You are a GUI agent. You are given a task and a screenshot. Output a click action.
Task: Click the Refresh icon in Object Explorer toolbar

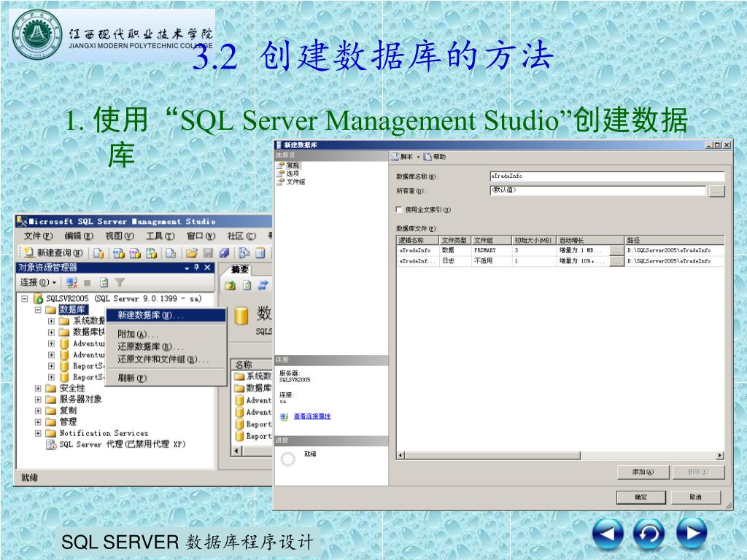pyautogui.click(x=104, y=283)
